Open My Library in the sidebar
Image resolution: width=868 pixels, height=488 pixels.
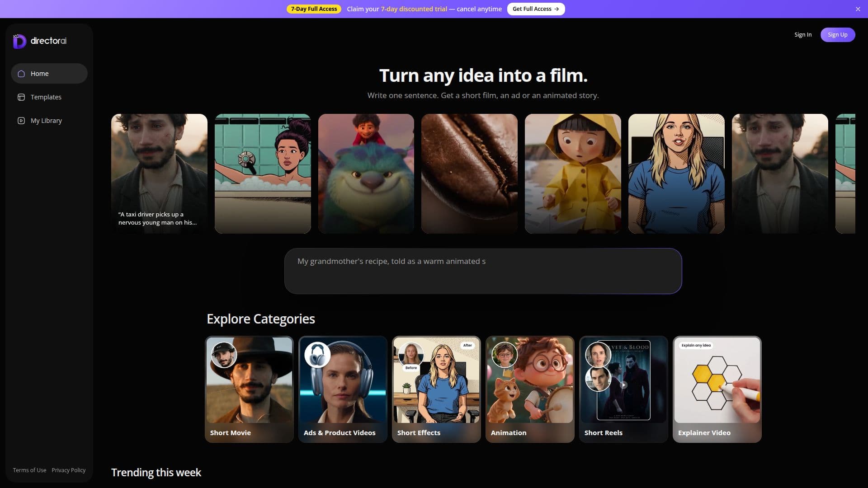click(x=49, y=121)
